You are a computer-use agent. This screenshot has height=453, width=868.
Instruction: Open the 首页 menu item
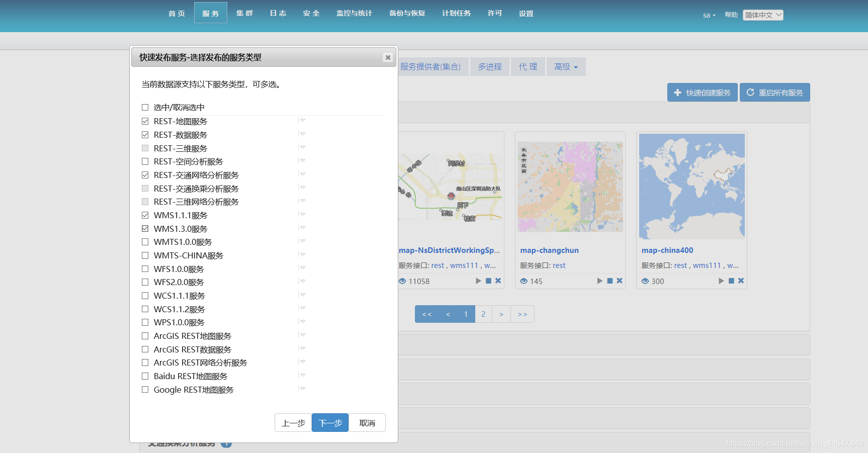tap(177, 14)
